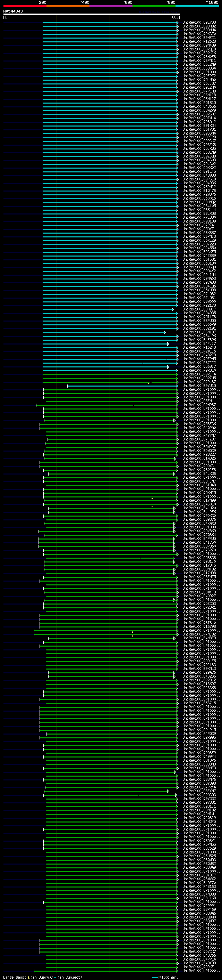
Task: Open hit UniRef100_Q58EG6
Action: (x=199, y=424)
